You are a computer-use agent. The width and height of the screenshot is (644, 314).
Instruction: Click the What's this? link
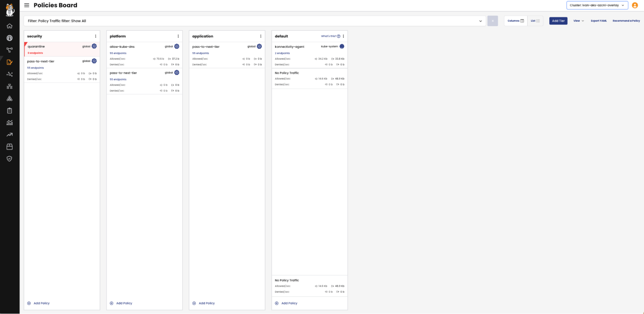[x=328, y=36]
